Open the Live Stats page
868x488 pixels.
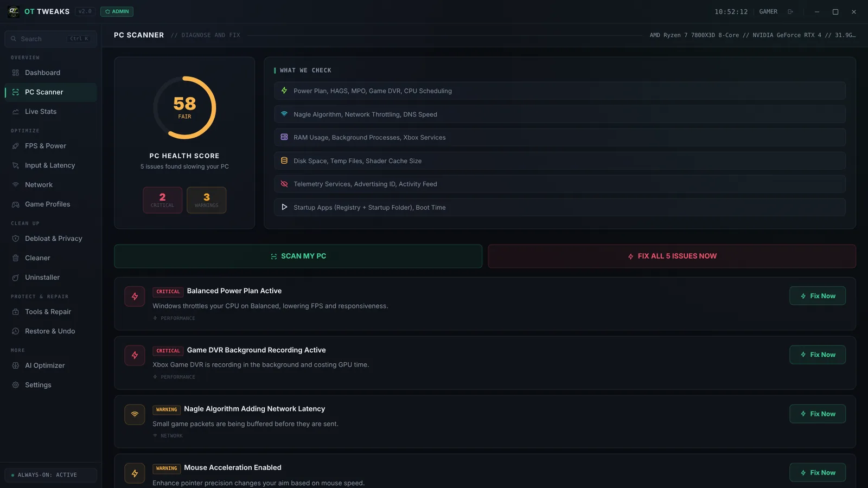51,112
